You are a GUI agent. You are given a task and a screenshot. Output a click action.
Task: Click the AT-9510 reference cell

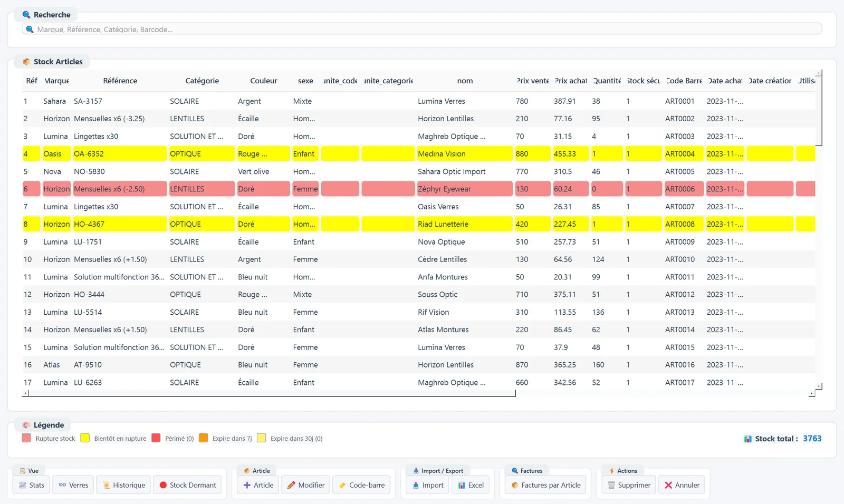120,365
